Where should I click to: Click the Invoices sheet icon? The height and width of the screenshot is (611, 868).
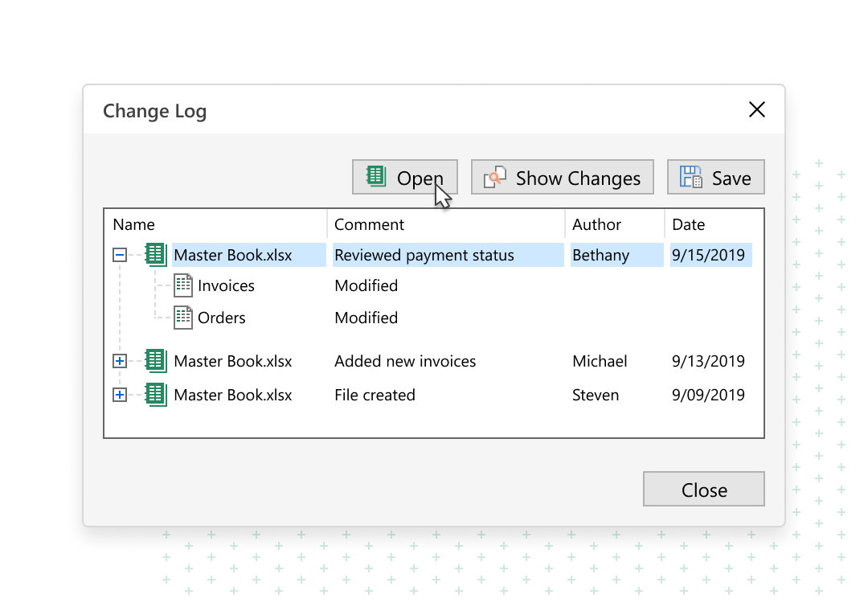[x=183, y=285]
